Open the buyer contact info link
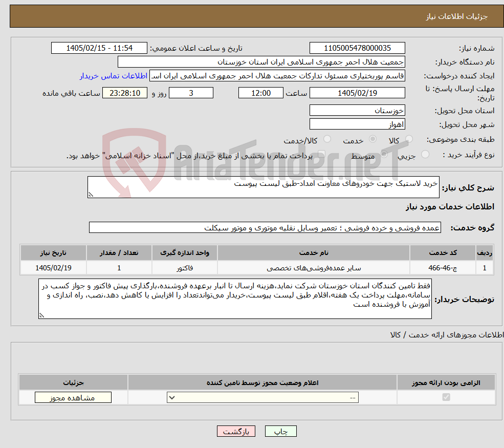 point(114,76)
